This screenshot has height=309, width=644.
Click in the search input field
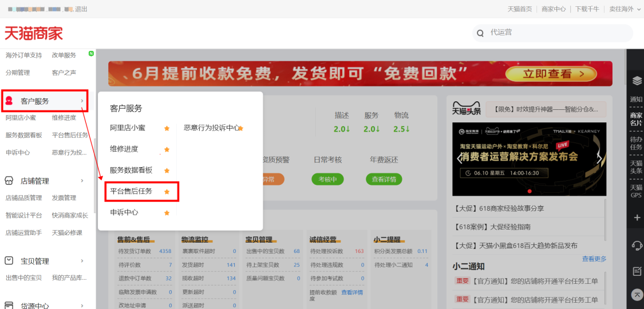point(559,33)
